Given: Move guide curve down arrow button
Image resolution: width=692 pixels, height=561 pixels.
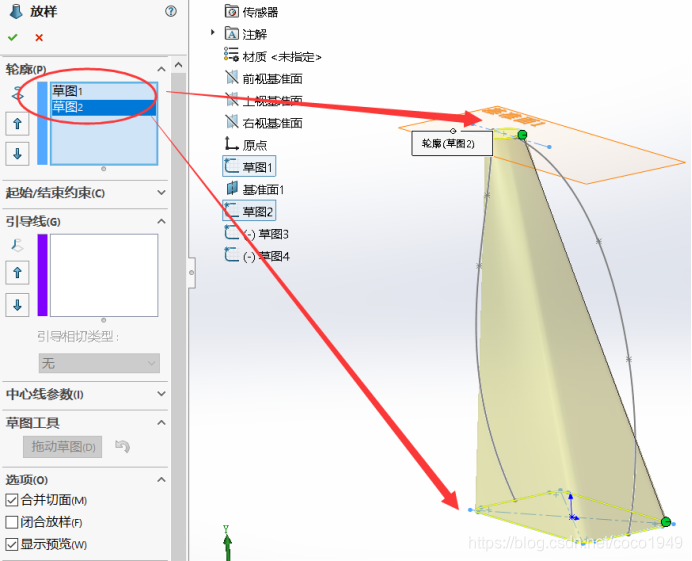Looking at the screenshot, I should click(x=18, y=305).
